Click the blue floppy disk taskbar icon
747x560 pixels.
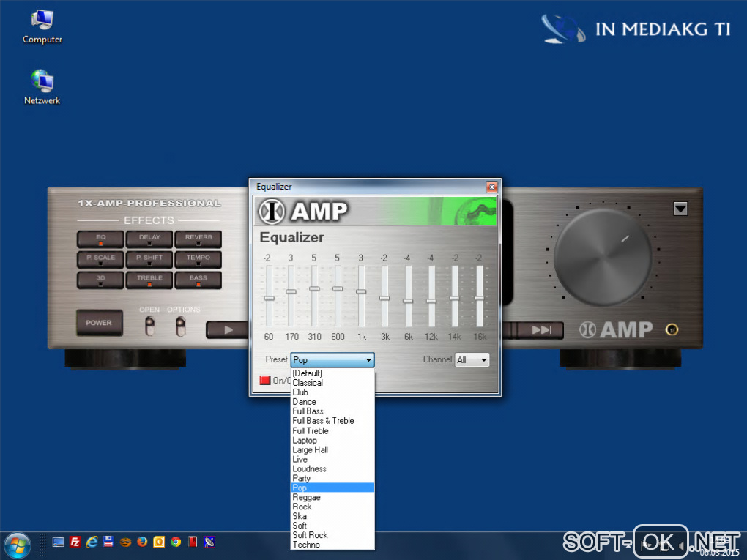108,542
